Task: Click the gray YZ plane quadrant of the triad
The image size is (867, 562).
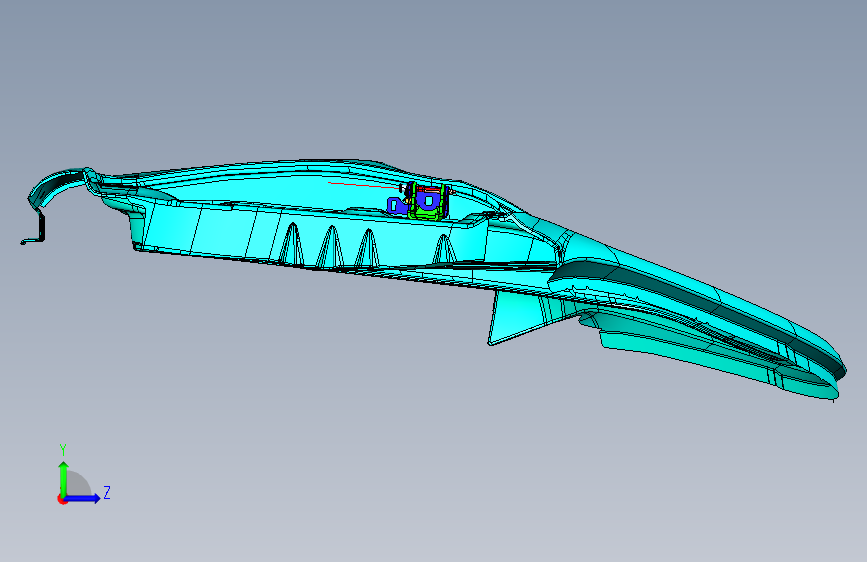Action: click(x=77, y=484)
